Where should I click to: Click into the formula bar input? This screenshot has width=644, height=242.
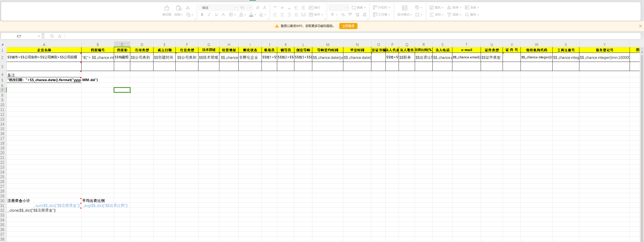click(352, 36)
